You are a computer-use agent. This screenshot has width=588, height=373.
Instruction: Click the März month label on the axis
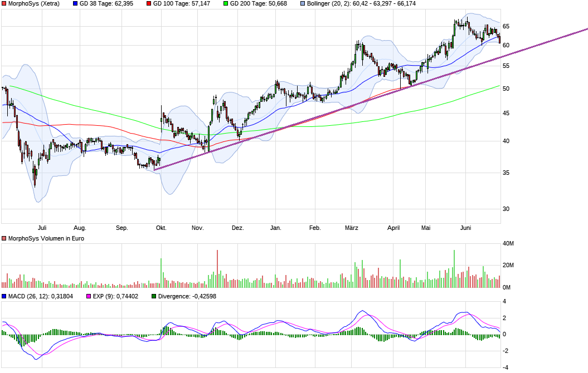coord(351,228)
